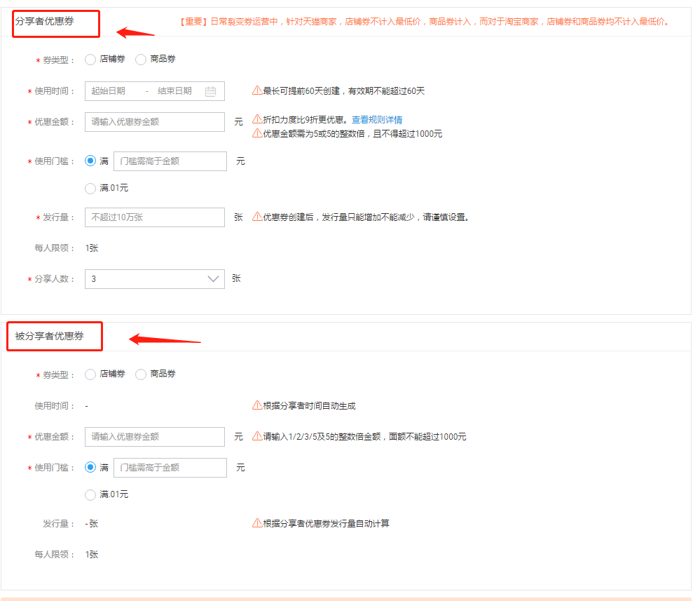This screenshot has height=601, width=700.
Task: Click 优惠金额 input under 分享者优惠券
Action: pyautogui.click(x=154, y=122)
